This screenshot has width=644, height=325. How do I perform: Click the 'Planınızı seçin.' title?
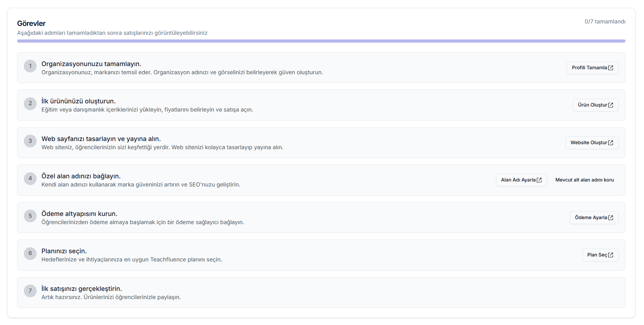pos(64,251)
